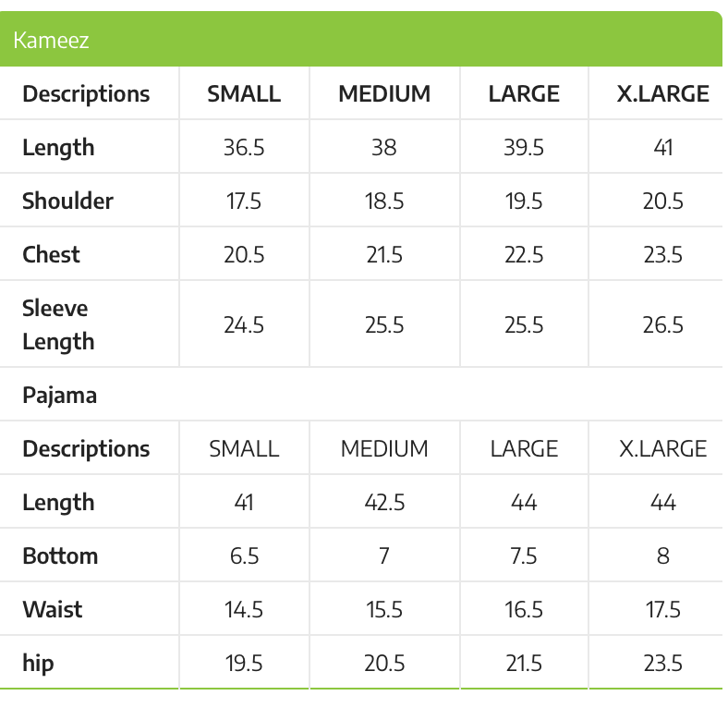The image size is (728, 708).
Task: Select the Kameez MEDIUM column header
Action: tap(384, 94)
